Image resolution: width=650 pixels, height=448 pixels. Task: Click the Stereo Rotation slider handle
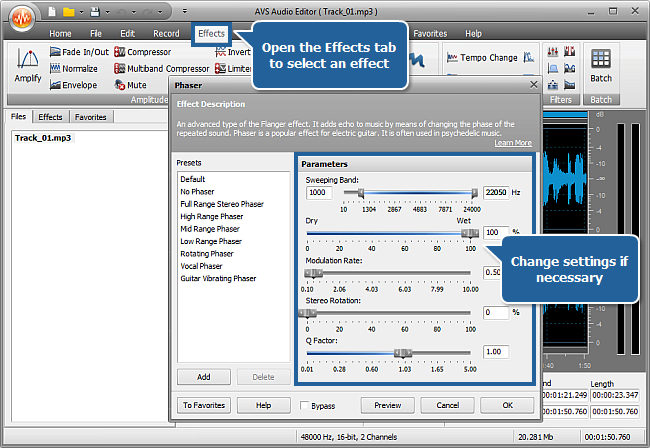click(307, 312)
